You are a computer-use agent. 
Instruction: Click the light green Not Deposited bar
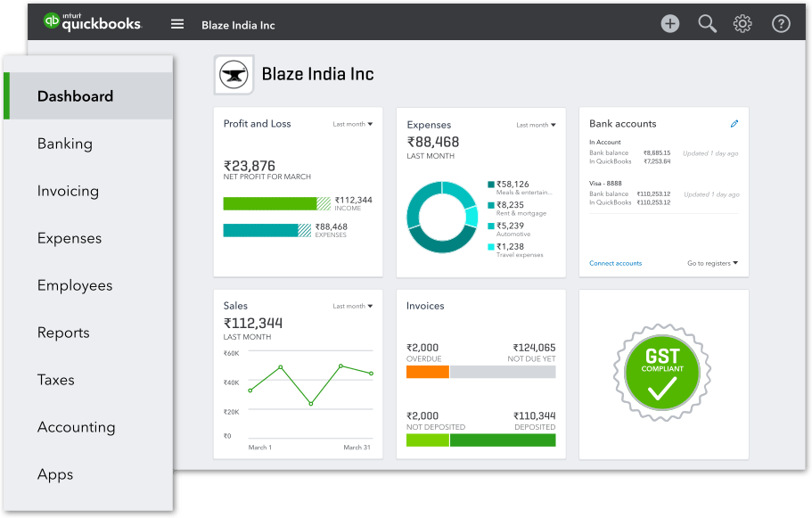[x=427, y=440]
